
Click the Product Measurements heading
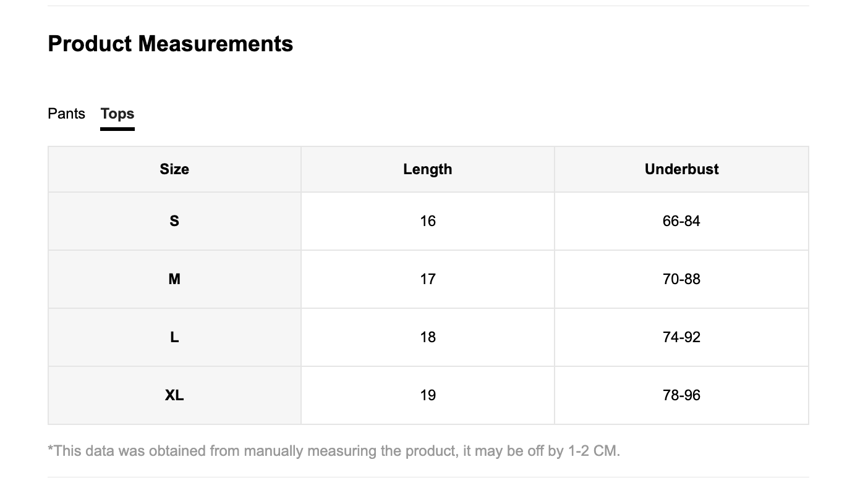[171, 44]
